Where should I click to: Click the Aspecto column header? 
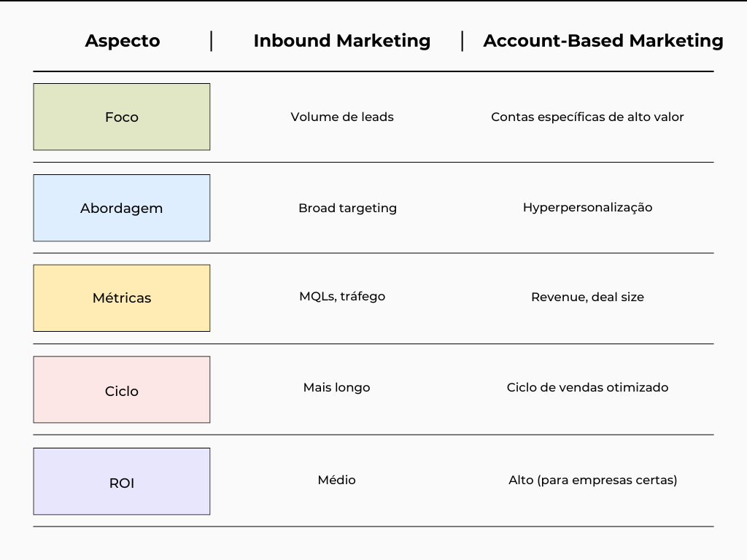click(123, 41)
